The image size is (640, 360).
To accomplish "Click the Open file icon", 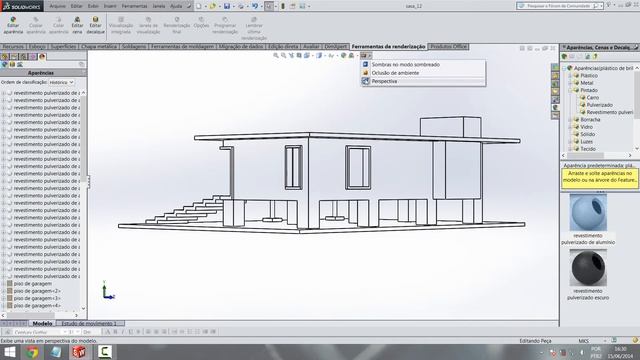I will click(x=213, y=6).
